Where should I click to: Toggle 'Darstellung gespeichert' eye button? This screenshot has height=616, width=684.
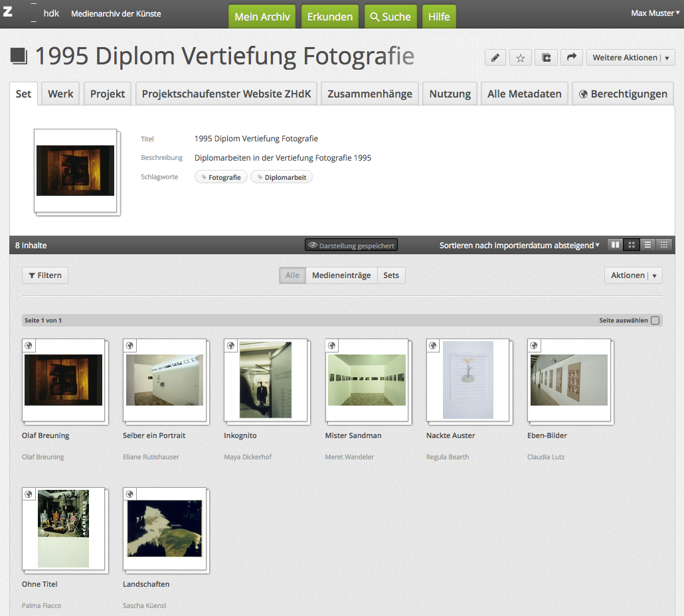coord(351,246)
